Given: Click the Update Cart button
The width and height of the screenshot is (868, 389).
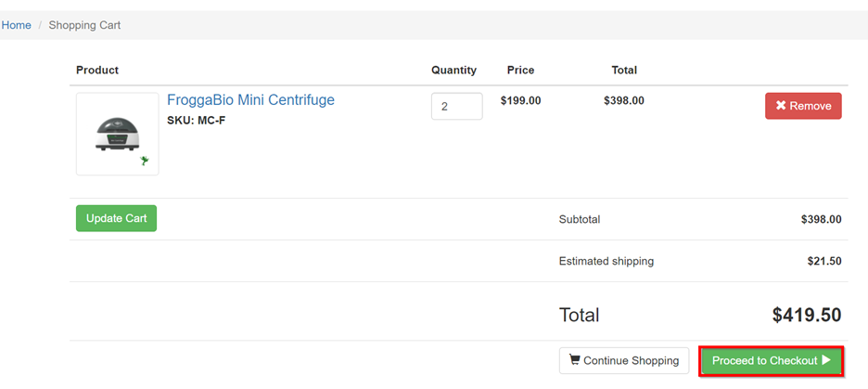Looking at the screenshot, I should pos(116,218).
